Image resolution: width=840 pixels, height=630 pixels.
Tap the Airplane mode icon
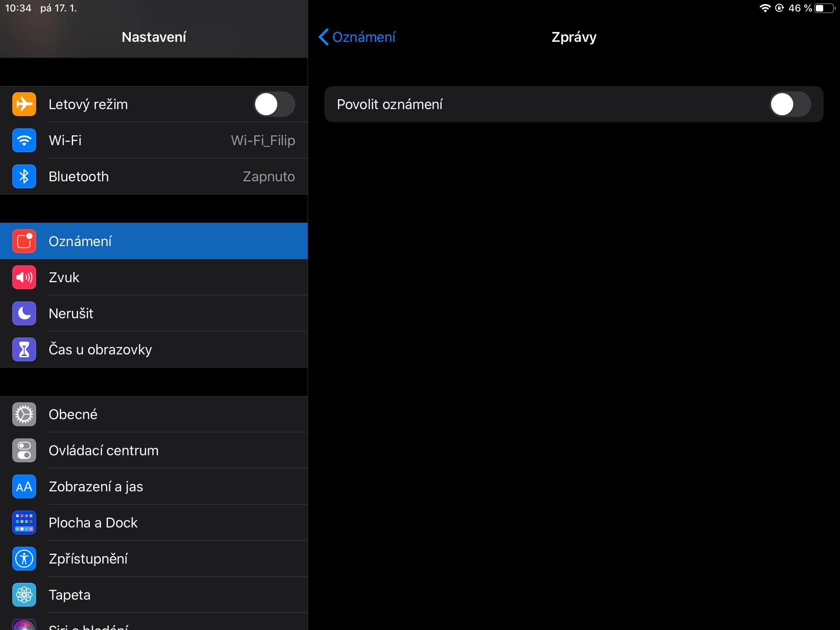click(x=24, y=104)
